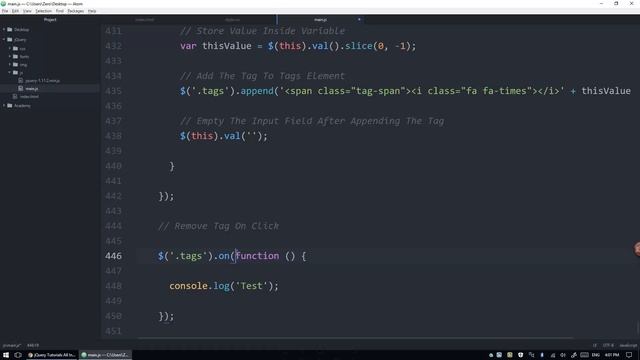Screen dimensions: 640x360
Task: Switch to jQuery Tutorials Chrome taskbar window
Action: coord(51,355)
